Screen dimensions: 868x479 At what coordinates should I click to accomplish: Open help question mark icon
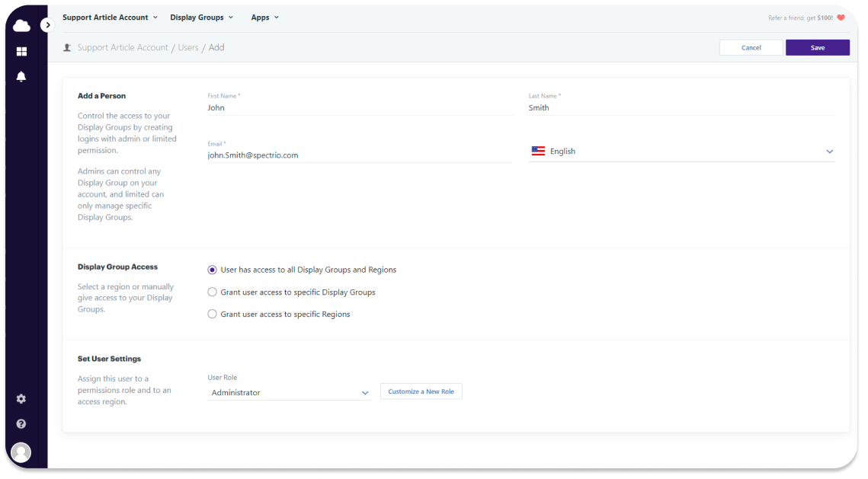[x=21, y=423]
